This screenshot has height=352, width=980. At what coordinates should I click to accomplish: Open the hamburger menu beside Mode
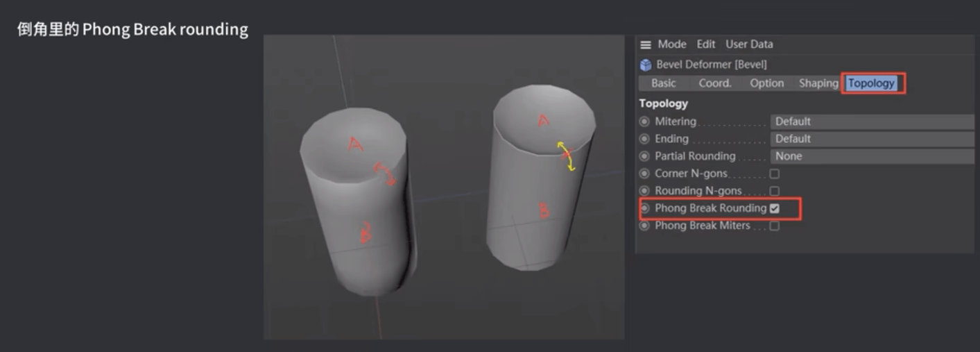point(646,44)
